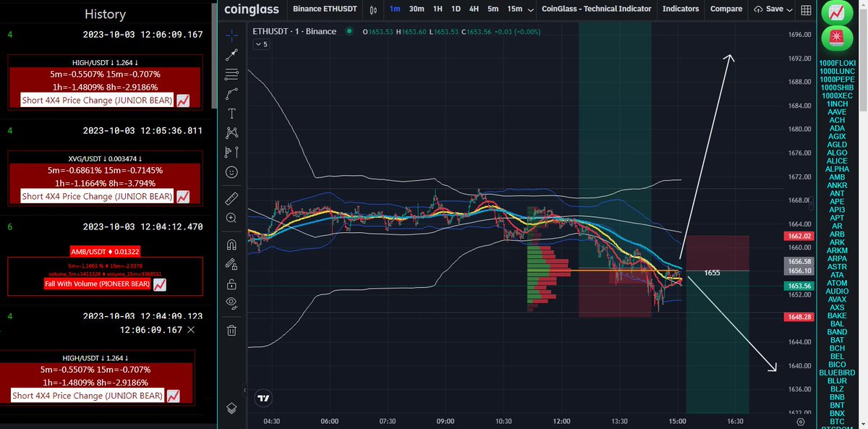Screen dimensions: 868x429
Task: Open chart icon for AMB/USDT alert
Action: pyautogui.click(x=160, y=284)
